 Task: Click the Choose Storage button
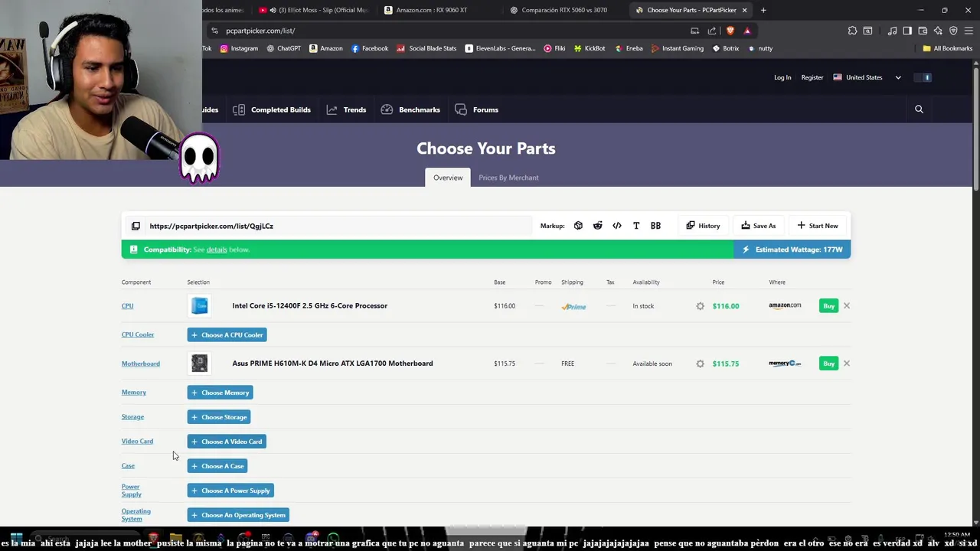coord(219,417)
